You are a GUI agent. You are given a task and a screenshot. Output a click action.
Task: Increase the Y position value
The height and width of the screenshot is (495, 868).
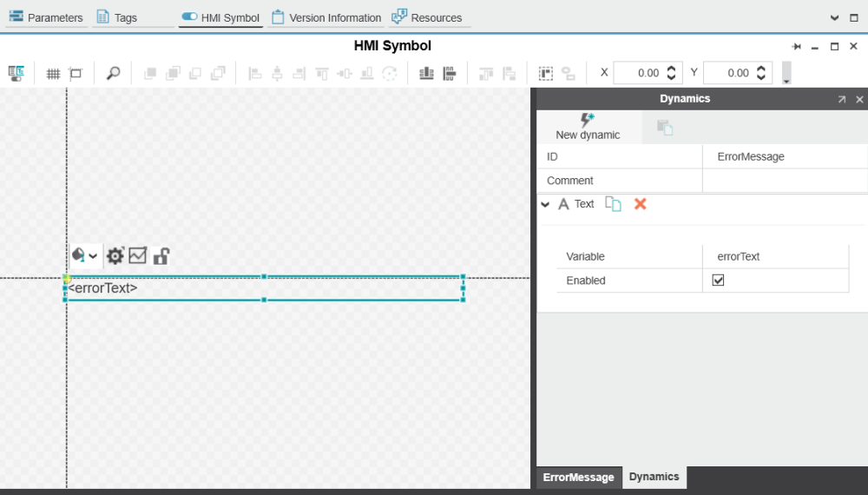click(x=761, y=69)
